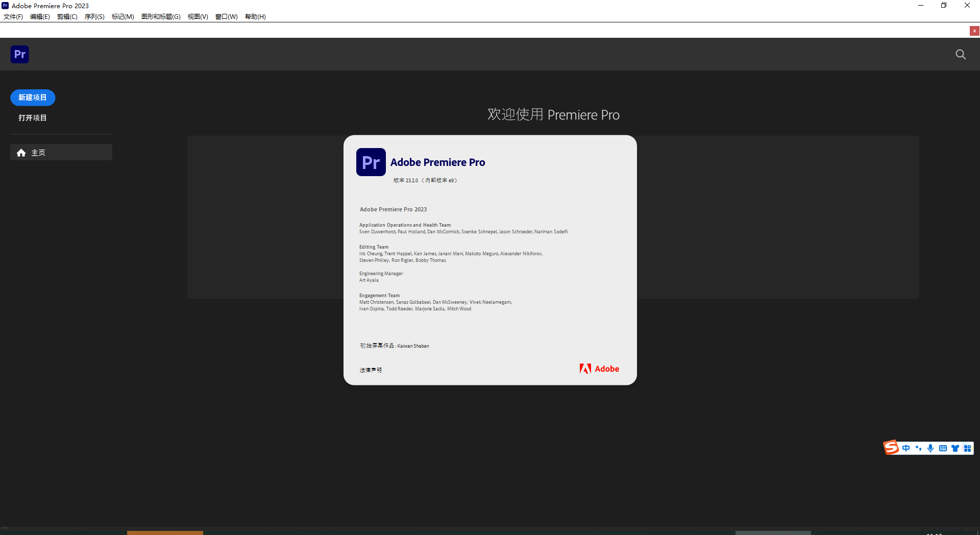Open Sogou skin settings via the t-shirt icon
This screenshot has width=980, height=535.
[x=955, y=448]
